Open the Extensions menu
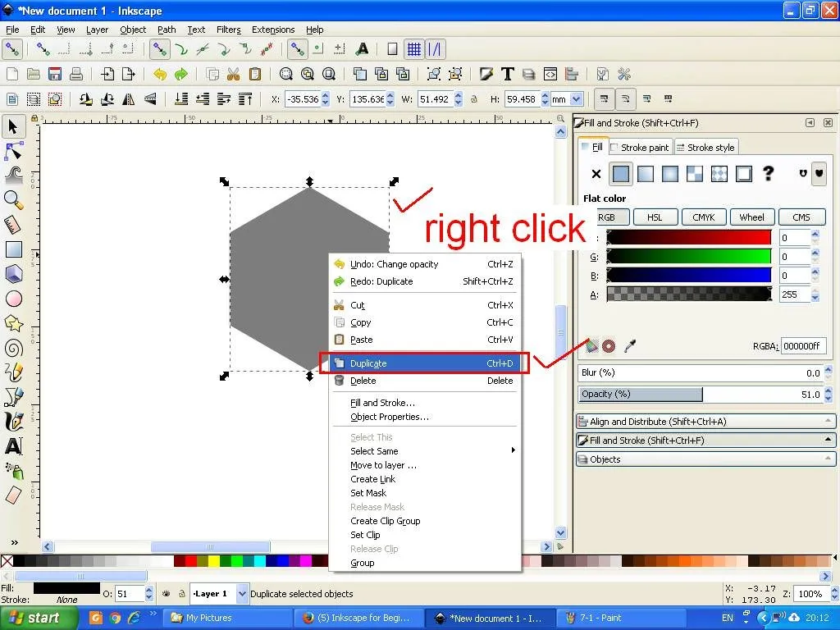Image resolution: width=840 pixels, height=630 pixels. [x=273, y=30]
